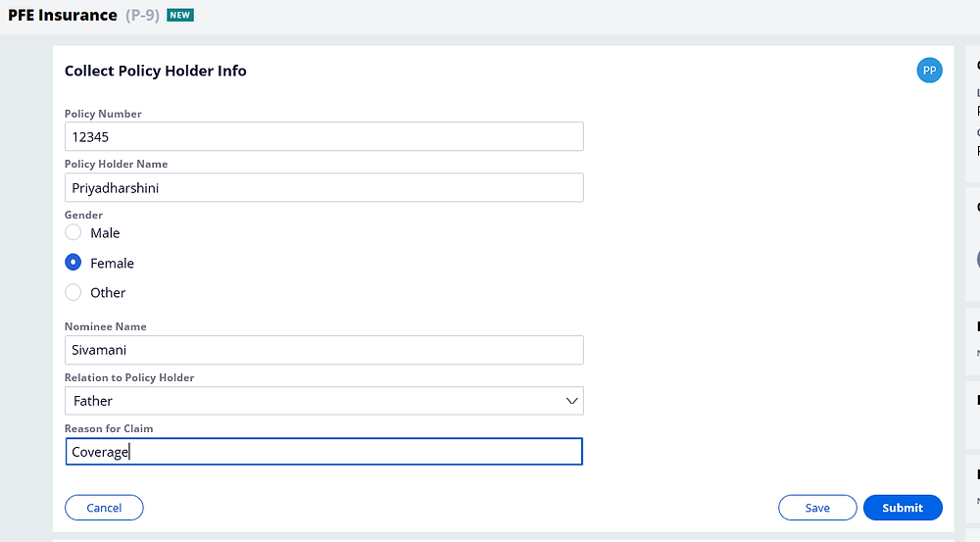Click the dropdown chevron arrow beside Father

coord(571,401)
